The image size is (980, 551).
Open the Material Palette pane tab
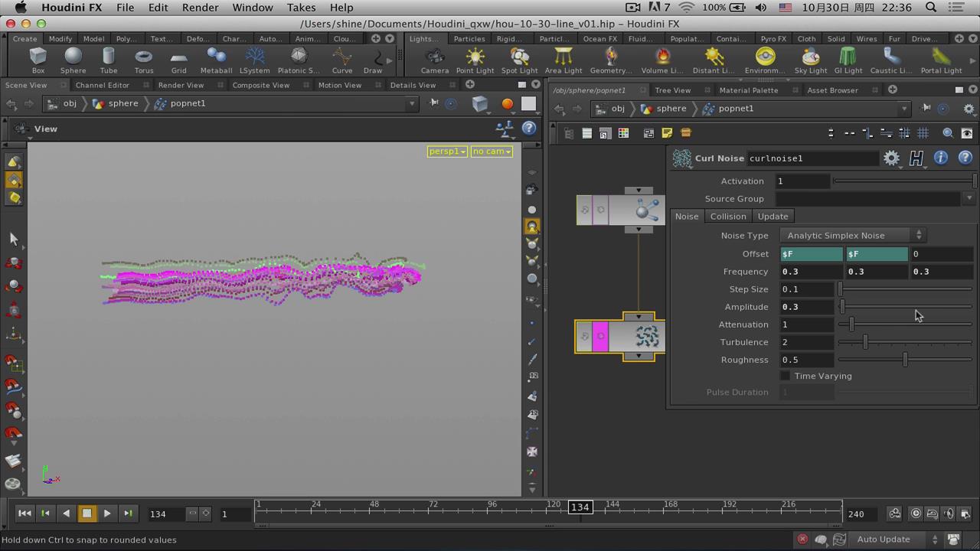click(x=748, y=90)
